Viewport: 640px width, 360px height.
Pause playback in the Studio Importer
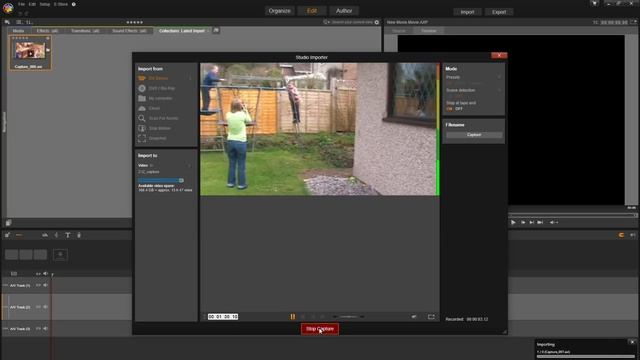293,317
